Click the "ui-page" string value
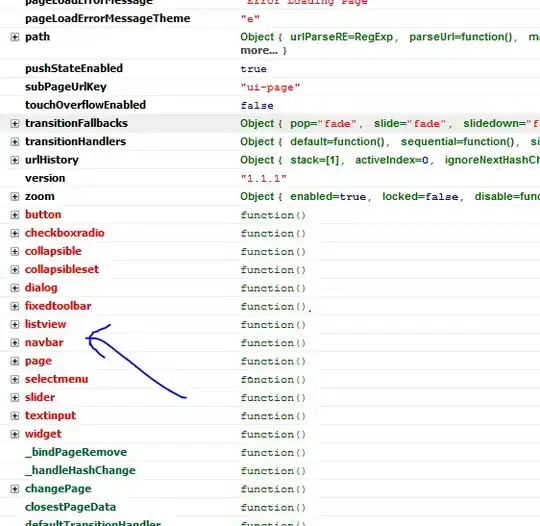Image resolution: width=540 pixels, height=526 pixels. pos(270,87)
